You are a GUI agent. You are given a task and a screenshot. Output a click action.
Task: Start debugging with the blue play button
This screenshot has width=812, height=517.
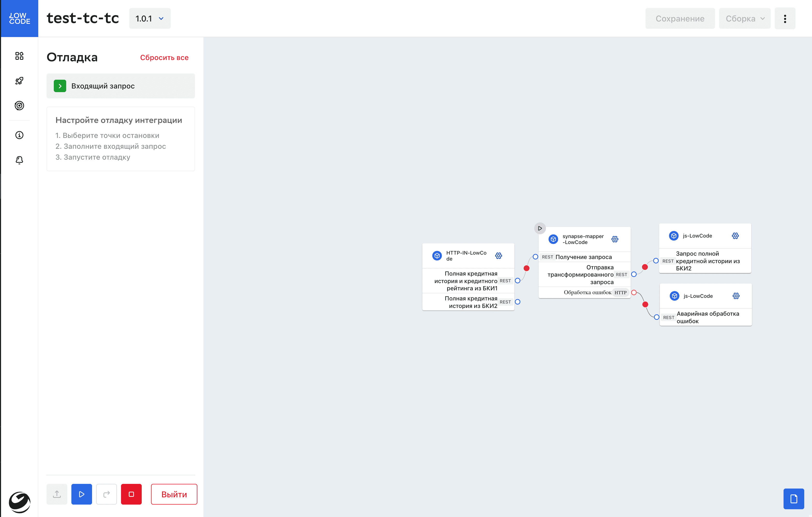tap(82, 494)
